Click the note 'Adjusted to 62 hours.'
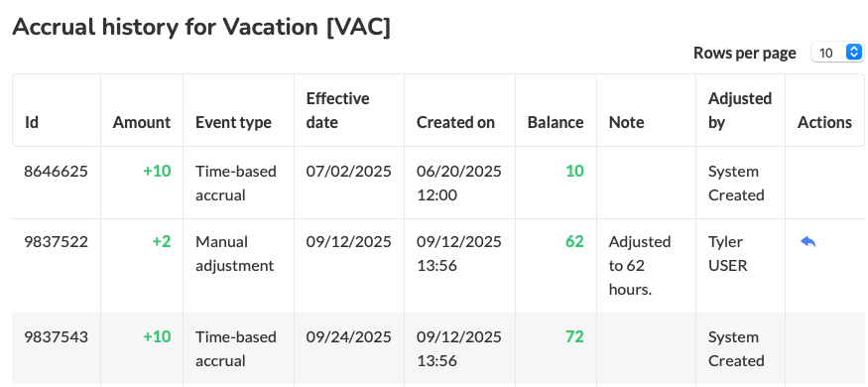Screen dimensions: 868x387 pos(640,266)
